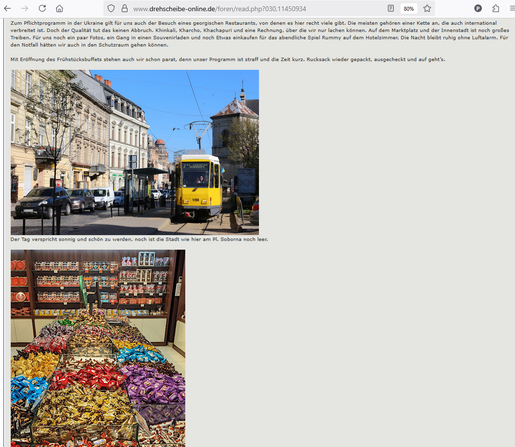Show site security padlock details
The height and width of the screenshot is (447, 515).
(x=124, y=8)
